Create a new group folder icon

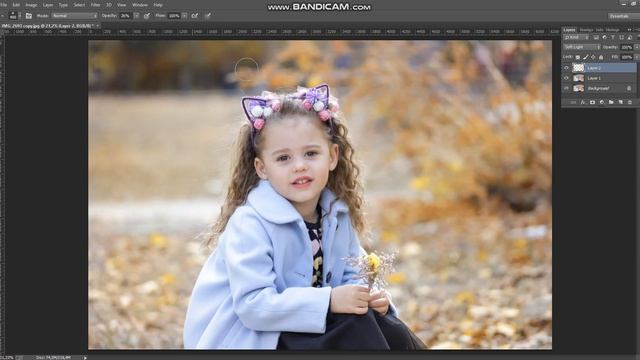tap(611, 102)
